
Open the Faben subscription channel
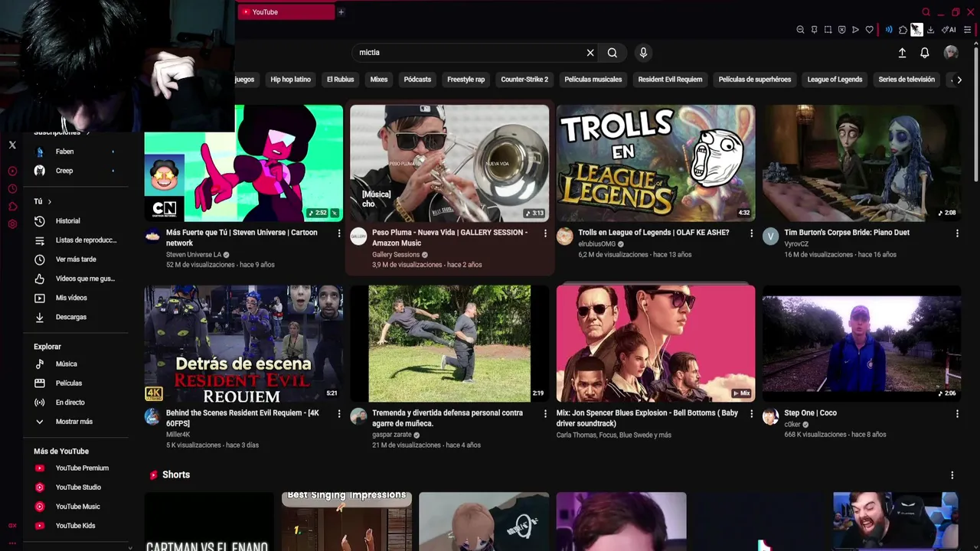click(64, 152)
